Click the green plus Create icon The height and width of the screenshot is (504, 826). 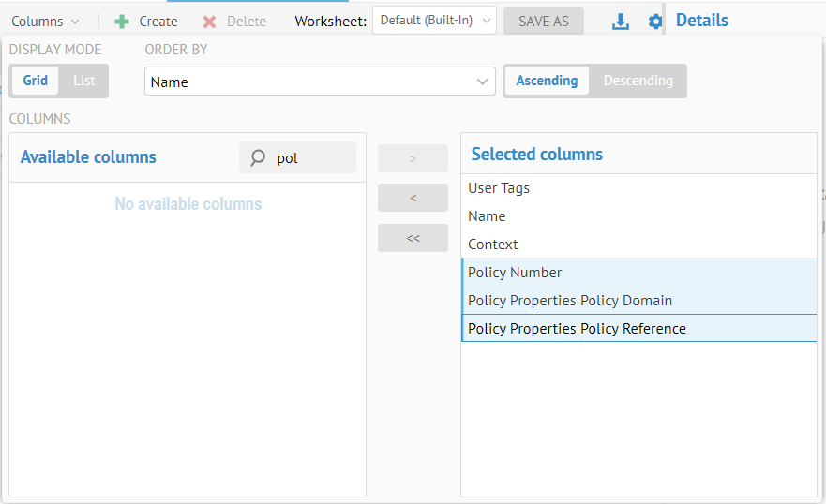click(122, 21)
